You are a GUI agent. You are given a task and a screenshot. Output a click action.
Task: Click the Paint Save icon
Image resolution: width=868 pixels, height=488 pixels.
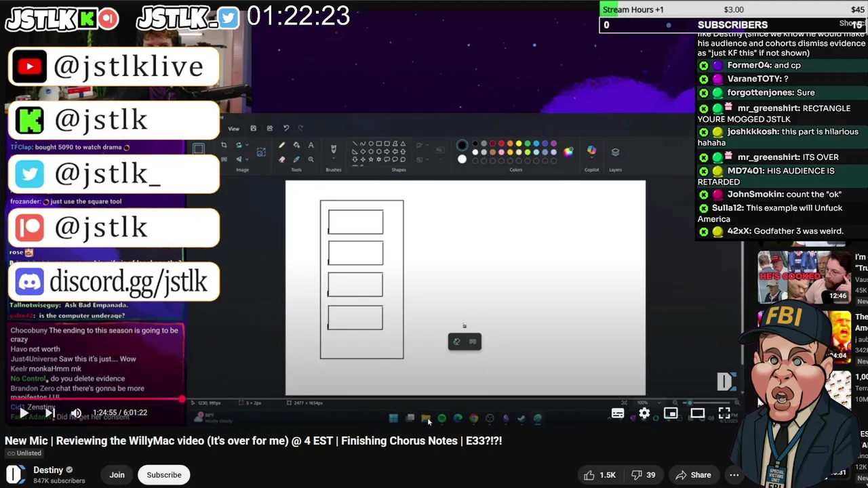click(253, 128)
